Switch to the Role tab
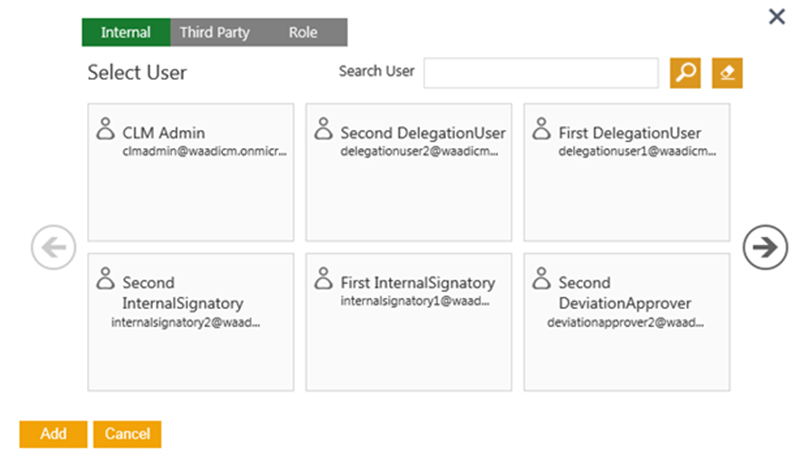 [303, 33]
